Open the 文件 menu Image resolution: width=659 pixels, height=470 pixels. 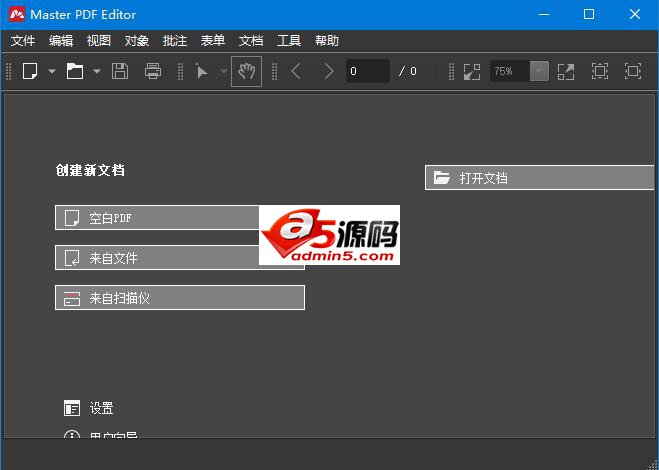click(x=23, y=41)
